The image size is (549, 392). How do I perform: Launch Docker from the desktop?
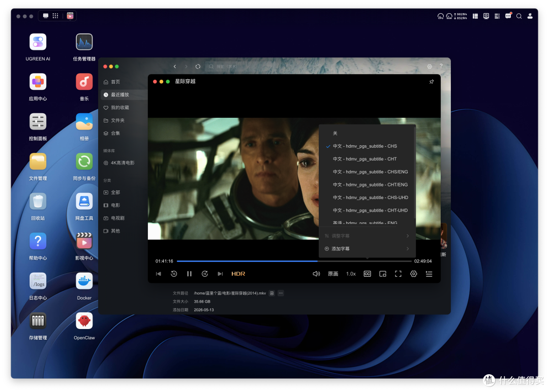click(x=84, y=286)
